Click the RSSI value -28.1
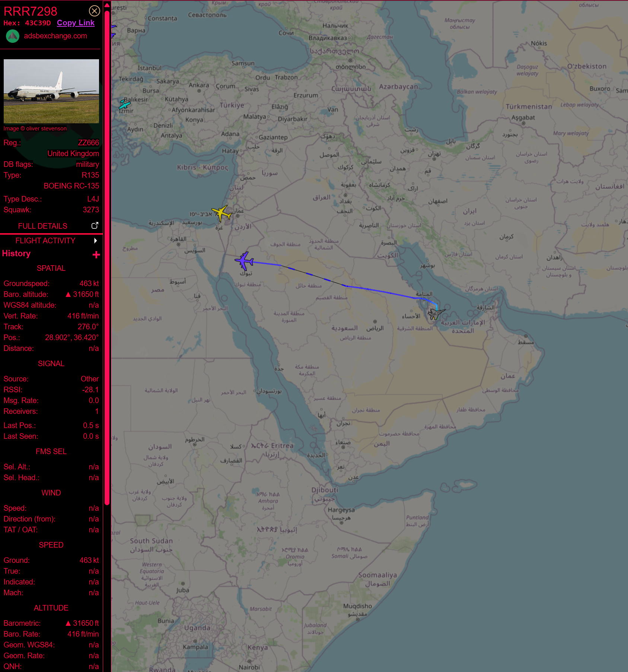628x672 pixels. pos(90,390)
